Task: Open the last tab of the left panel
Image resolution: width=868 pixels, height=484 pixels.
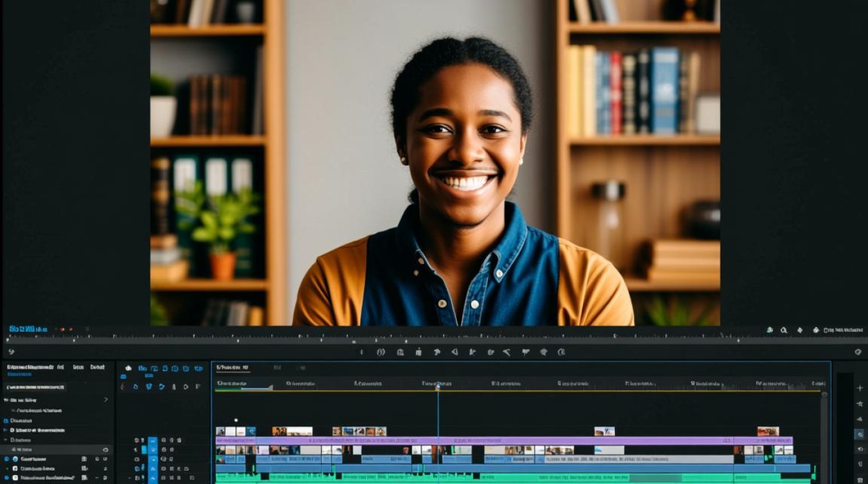Action: pos(98,367)
